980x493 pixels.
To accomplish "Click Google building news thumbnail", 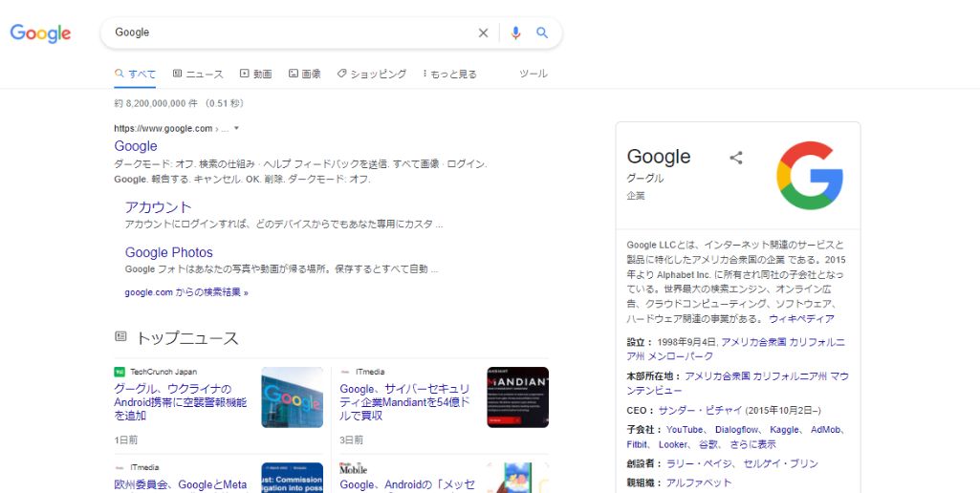I will click(x=292, y=397).
